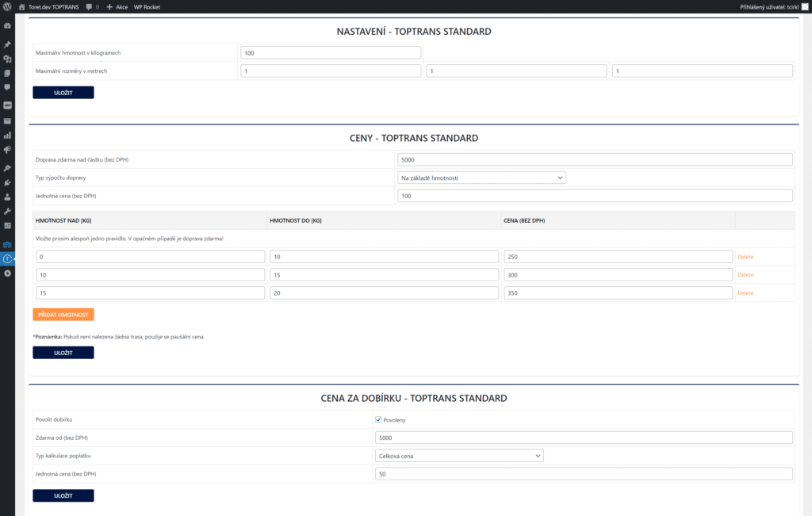Focus the Maximální hmotnost v kilogramech field
The width and height of the screenshot is (812, 516).
tap(331, 53)
